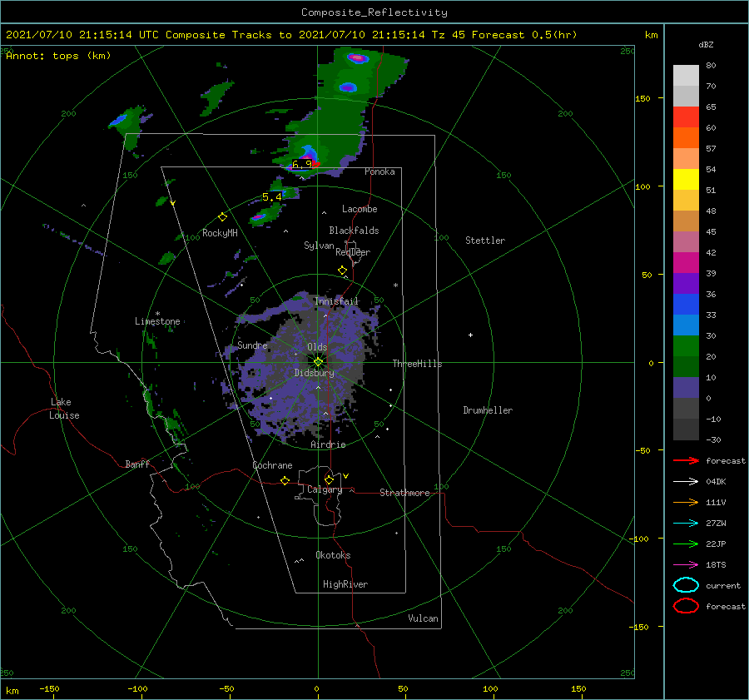The image size is (749, 700).
Task: Click the yellow diamond marker above Calgary
Action: [x=329, y=479]
